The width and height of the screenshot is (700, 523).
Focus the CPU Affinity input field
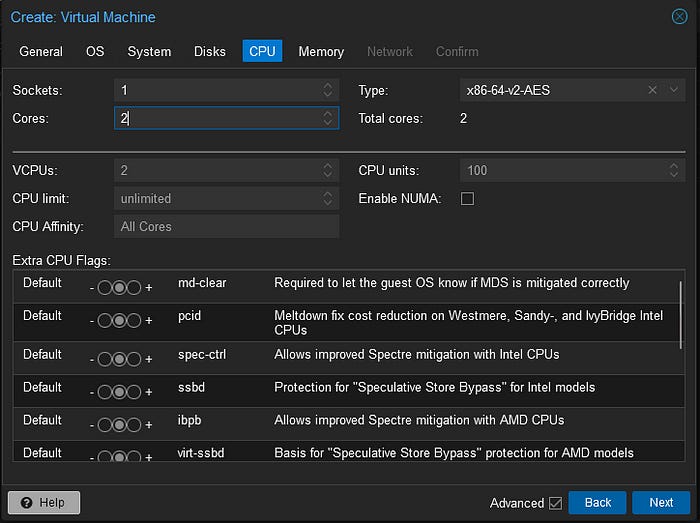coord(226,226)
